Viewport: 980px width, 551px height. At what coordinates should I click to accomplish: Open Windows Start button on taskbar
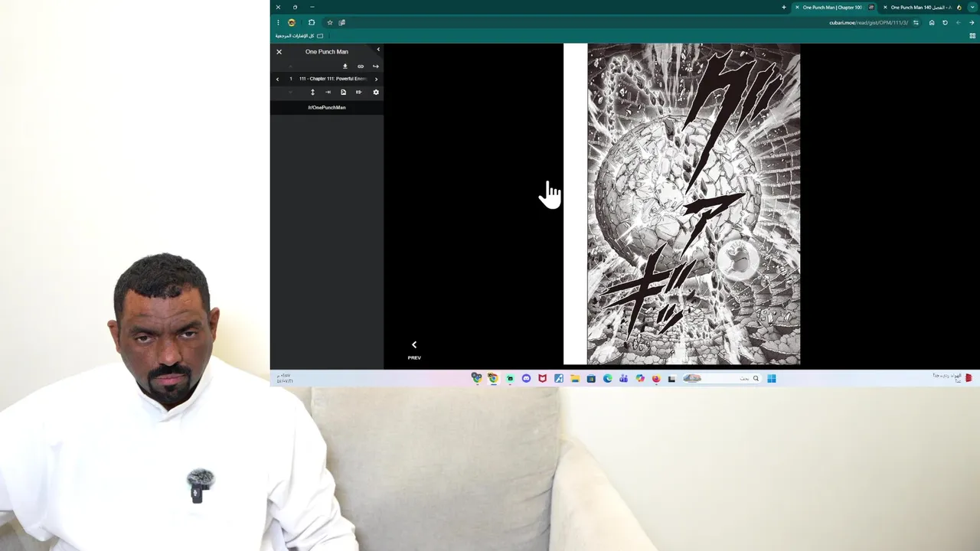coord(772,379)
